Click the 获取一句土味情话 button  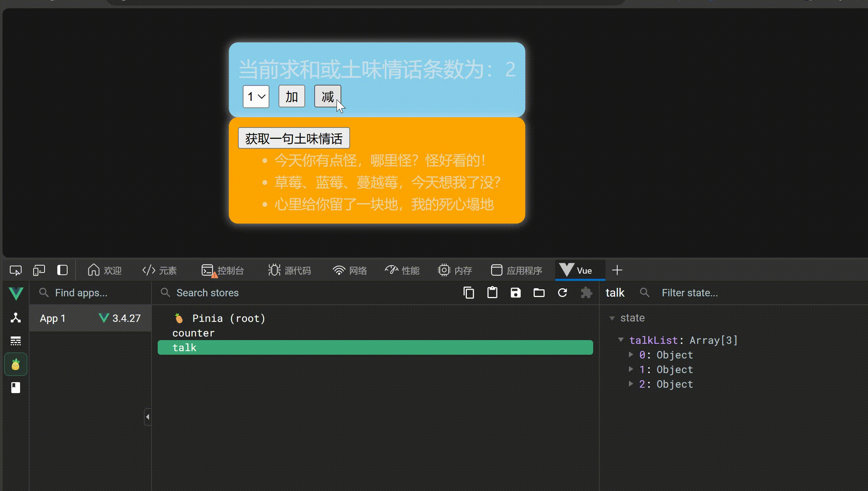coord(294,138)
